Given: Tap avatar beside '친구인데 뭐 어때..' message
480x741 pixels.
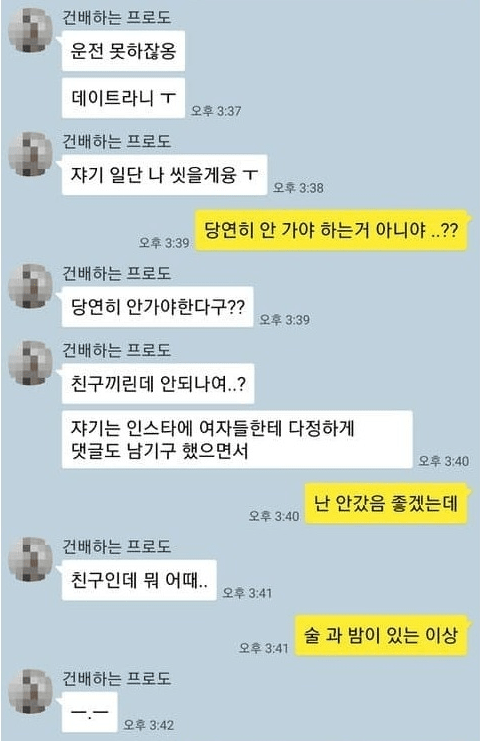Looking at the screenshot, I should tap(31, 560).
